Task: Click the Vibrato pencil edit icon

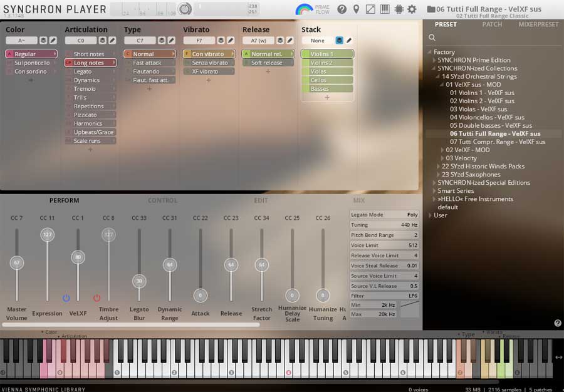Action: coord(231,41)
